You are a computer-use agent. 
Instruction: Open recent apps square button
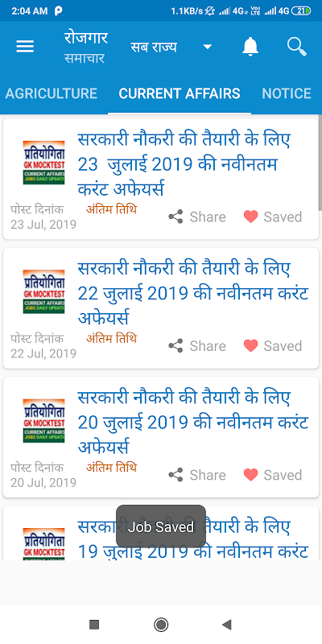point(94,625)
